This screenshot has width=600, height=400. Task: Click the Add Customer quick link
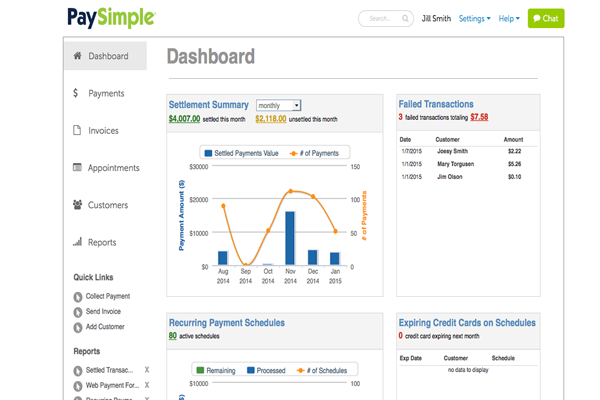(105, 327)
